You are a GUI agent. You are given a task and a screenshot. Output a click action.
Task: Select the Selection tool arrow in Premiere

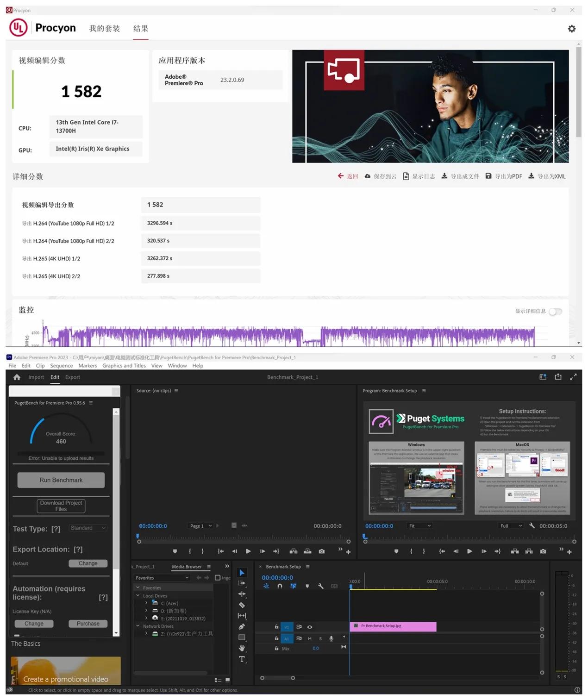click(x=242, y=573)
